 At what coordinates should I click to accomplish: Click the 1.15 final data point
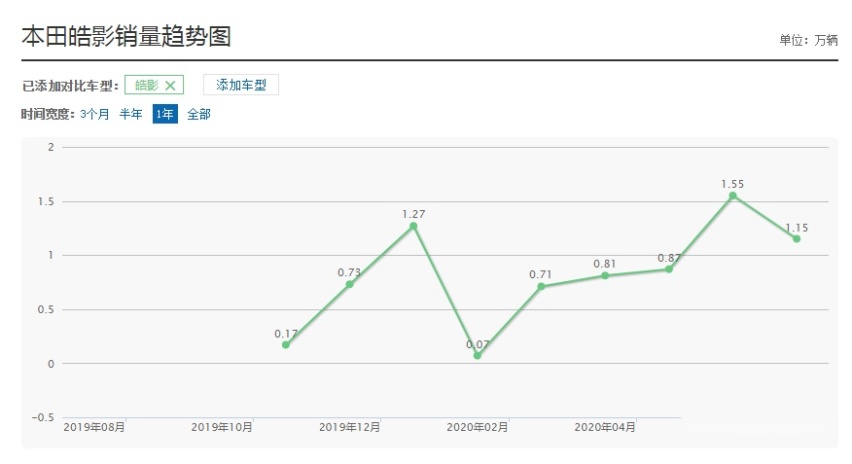(x=797, y=239)
